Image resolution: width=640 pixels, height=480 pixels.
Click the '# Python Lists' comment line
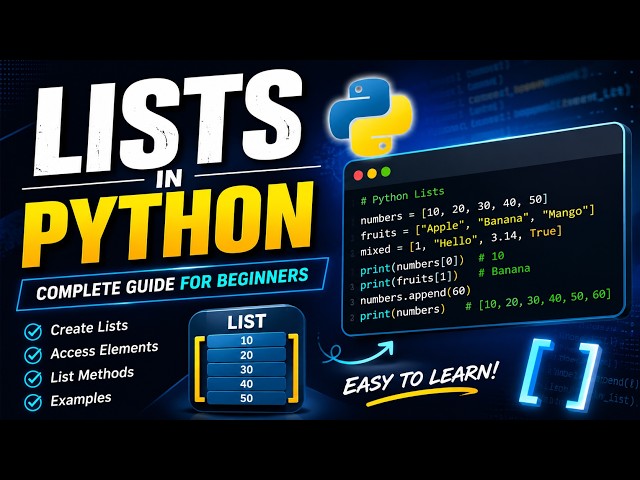[402, 196]
